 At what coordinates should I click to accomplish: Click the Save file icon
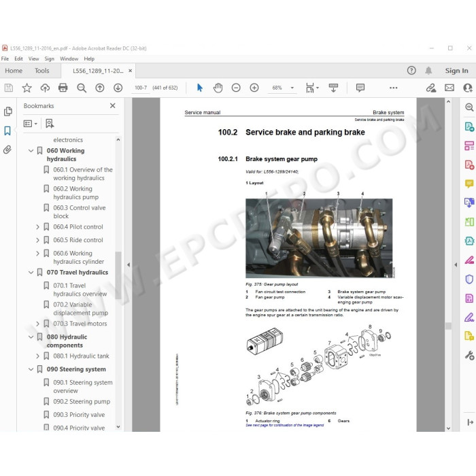8,88
